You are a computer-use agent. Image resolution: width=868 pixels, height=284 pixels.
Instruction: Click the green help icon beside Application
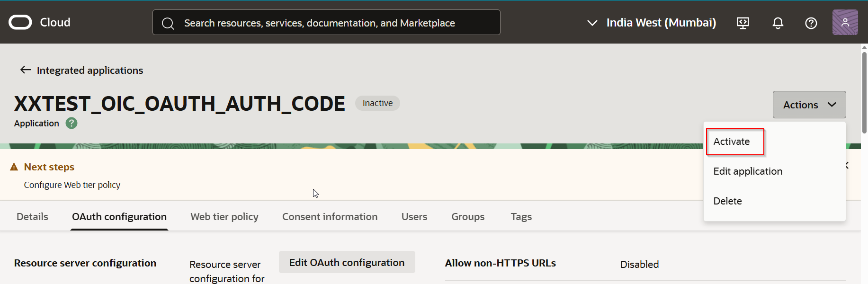[x=72, y=124]
